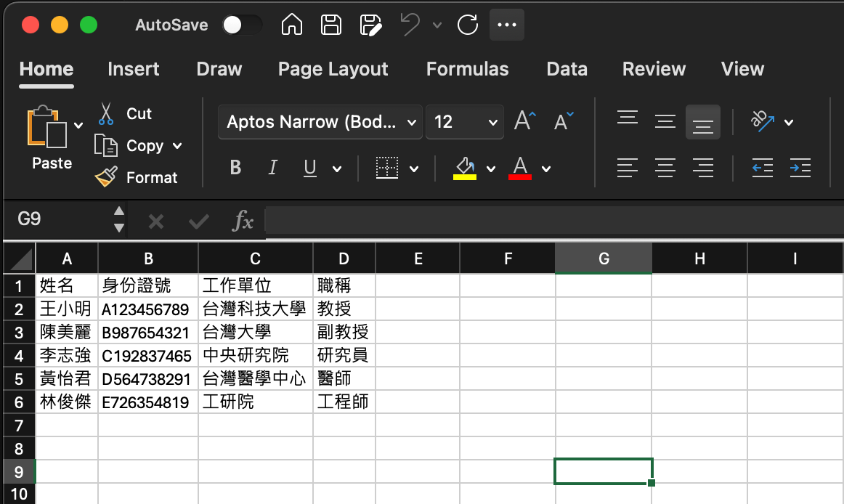Viewport: 844px width, 504px height.
Task: Open the font name dropdown
Action: [320, 122]
